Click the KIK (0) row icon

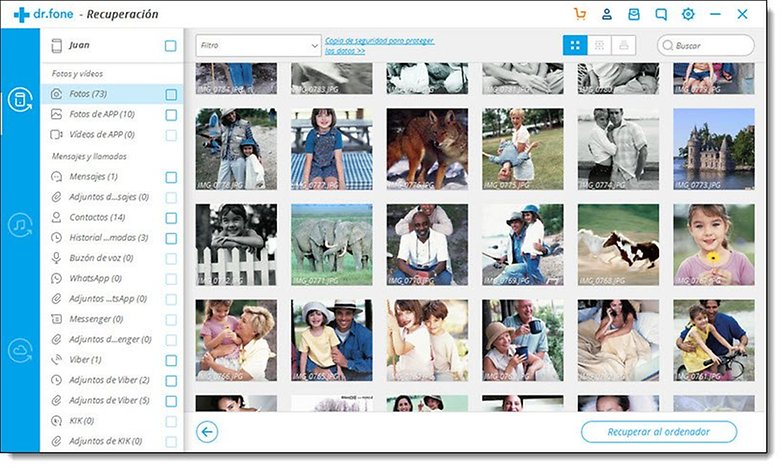(57, 421)
